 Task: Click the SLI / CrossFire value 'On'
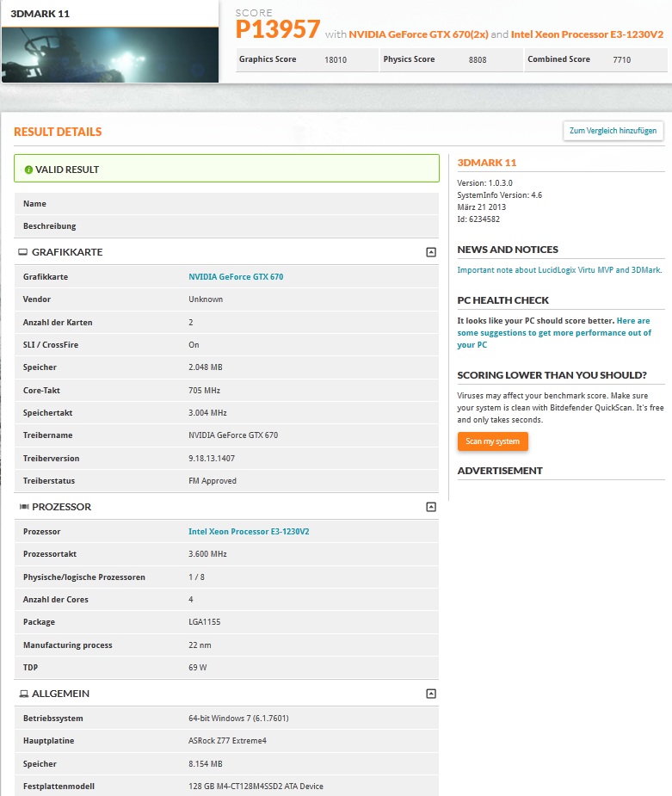[x=194, y=345]
